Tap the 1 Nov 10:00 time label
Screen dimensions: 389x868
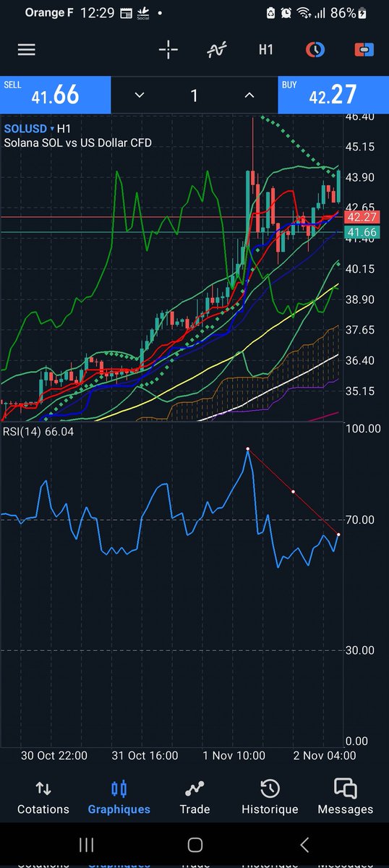(x=233, y=755)
